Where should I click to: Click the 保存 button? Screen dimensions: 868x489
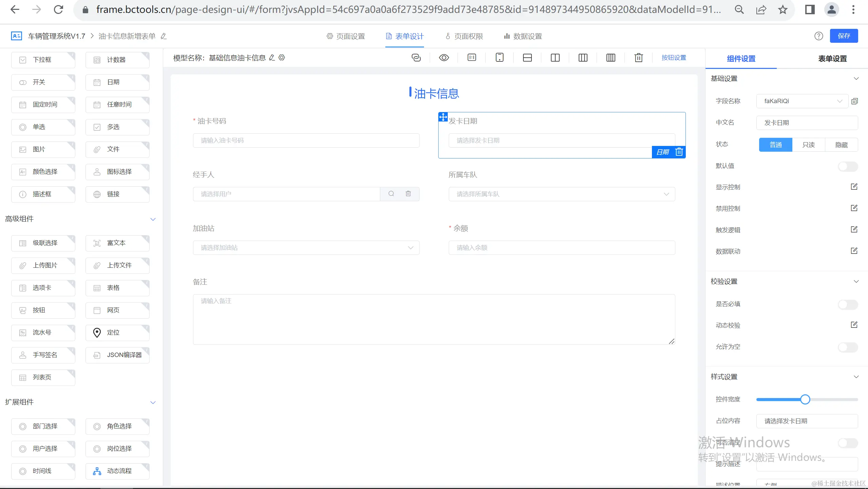tap(844, 36)
